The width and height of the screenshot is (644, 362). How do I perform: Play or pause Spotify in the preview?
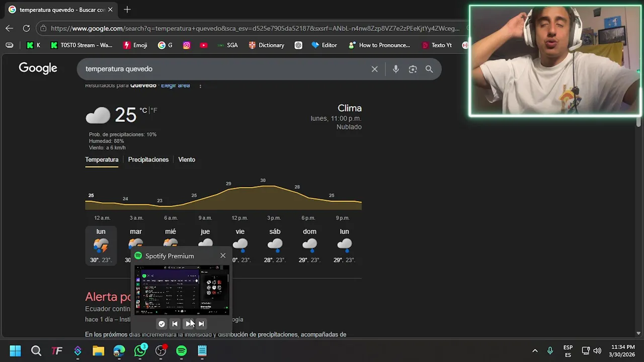click(188, 324)
